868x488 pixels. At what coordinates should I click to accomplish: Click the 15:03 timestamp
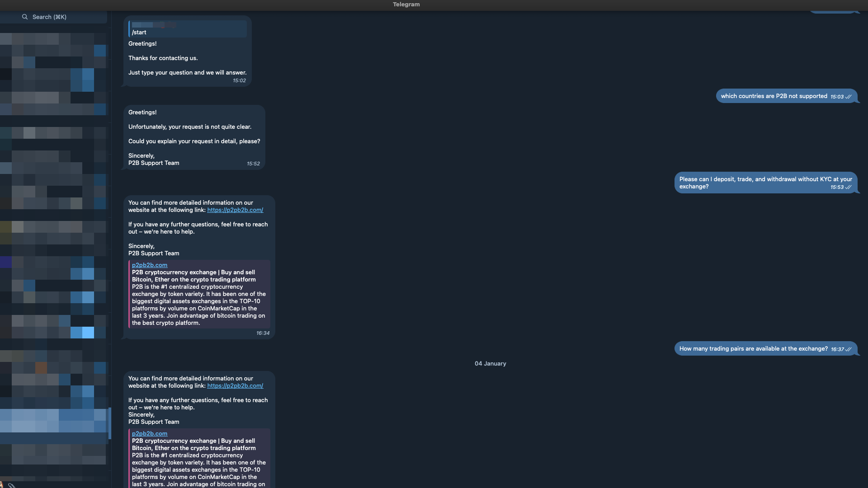point(837,97)
